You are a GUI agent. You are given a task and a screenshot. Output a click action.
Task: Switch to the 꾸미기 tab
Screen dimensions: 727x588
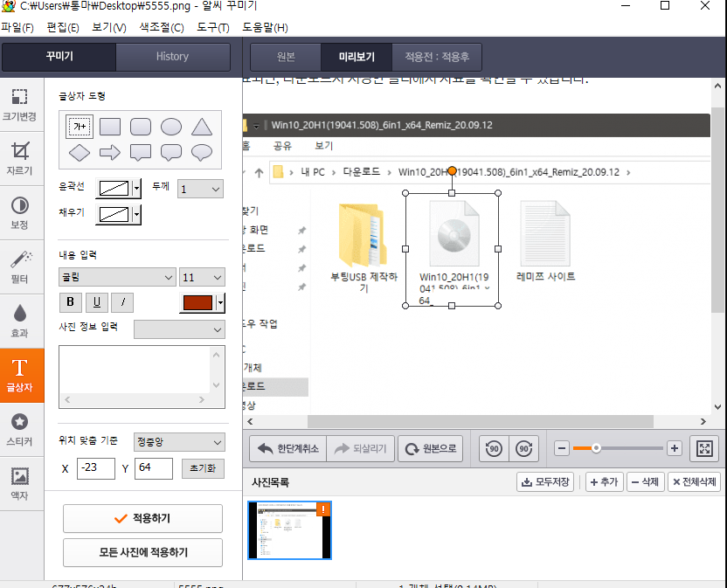tap(59, 57)
